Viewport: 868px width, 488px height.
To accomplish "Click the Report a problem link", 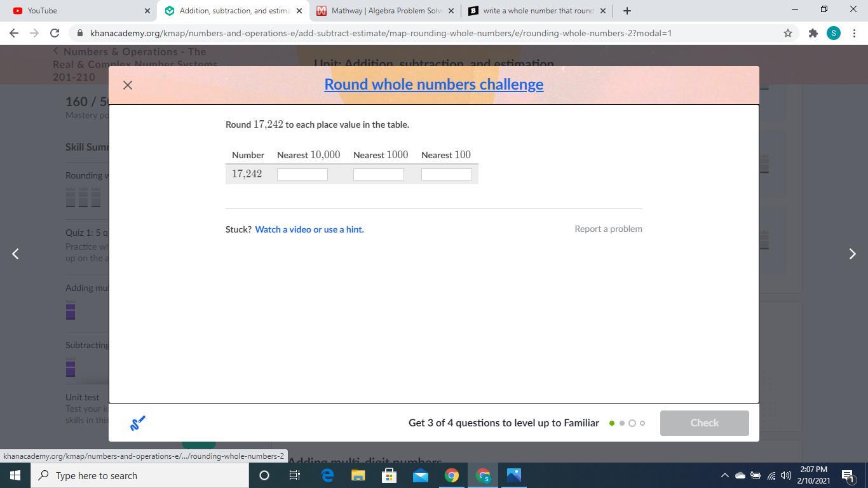I will [x=608, y=229].
